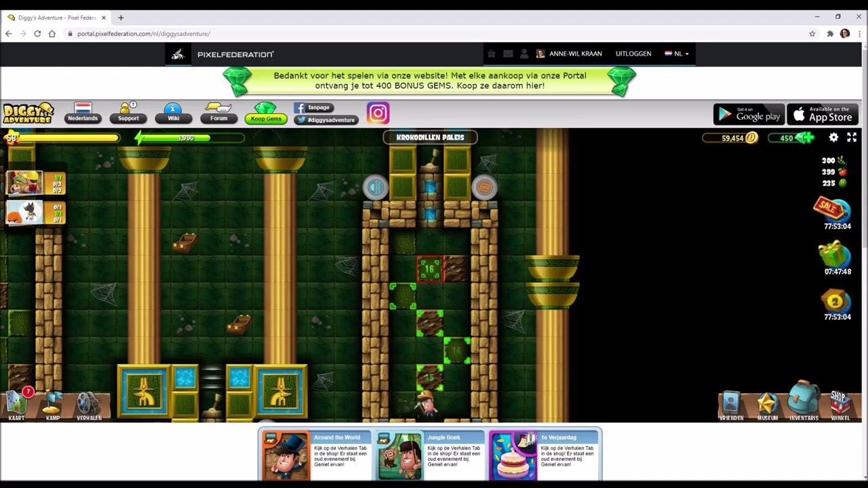Reload the browser page

(x=37, y=34)
